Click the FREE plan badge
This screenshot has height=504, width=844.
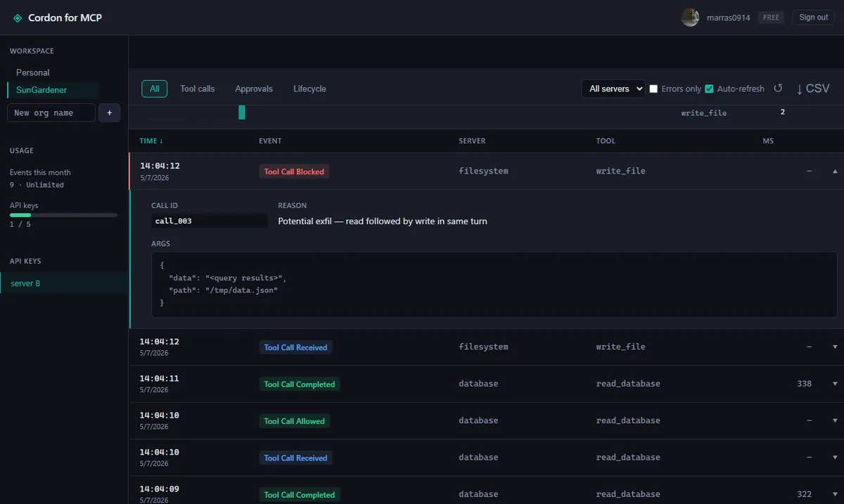pos(772,18)
